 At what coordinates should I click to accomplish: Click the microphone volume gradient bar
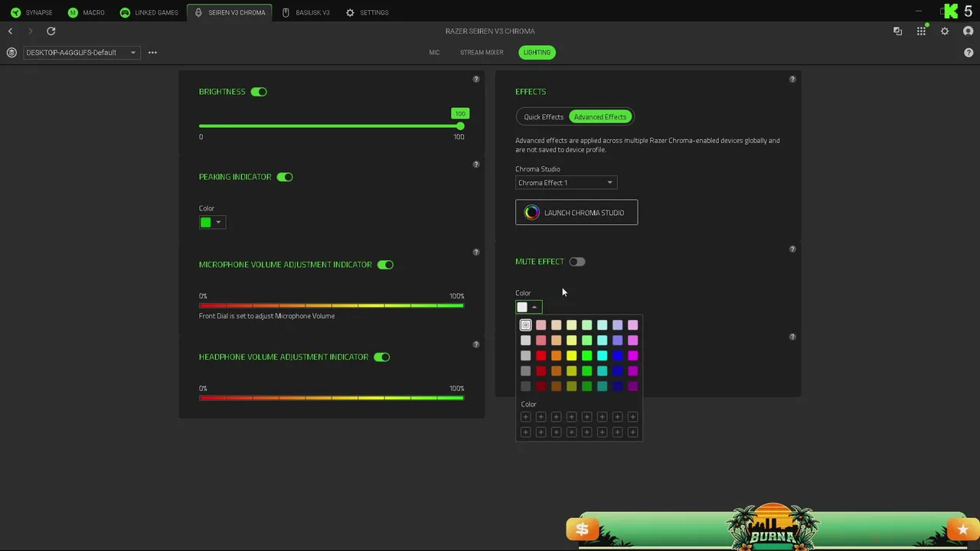pyautogui.click(x=332, y=306)
